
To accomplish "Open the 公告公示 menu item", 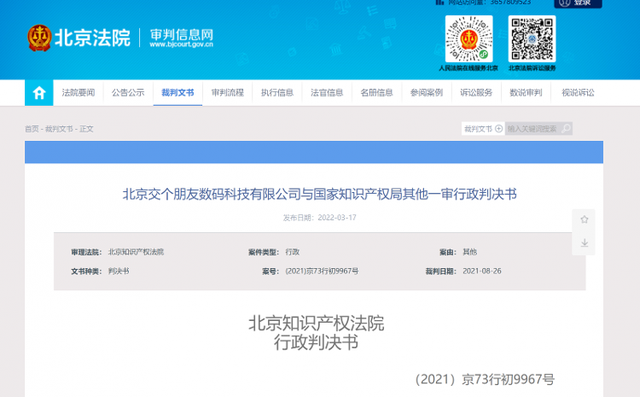I will 128,93.
